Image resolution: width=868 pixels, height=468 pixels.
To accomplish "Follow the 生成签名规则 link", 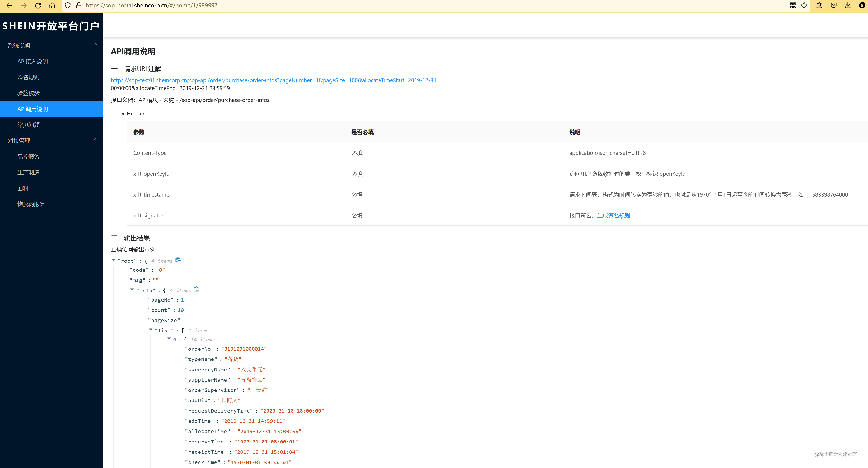I will 613,215.
